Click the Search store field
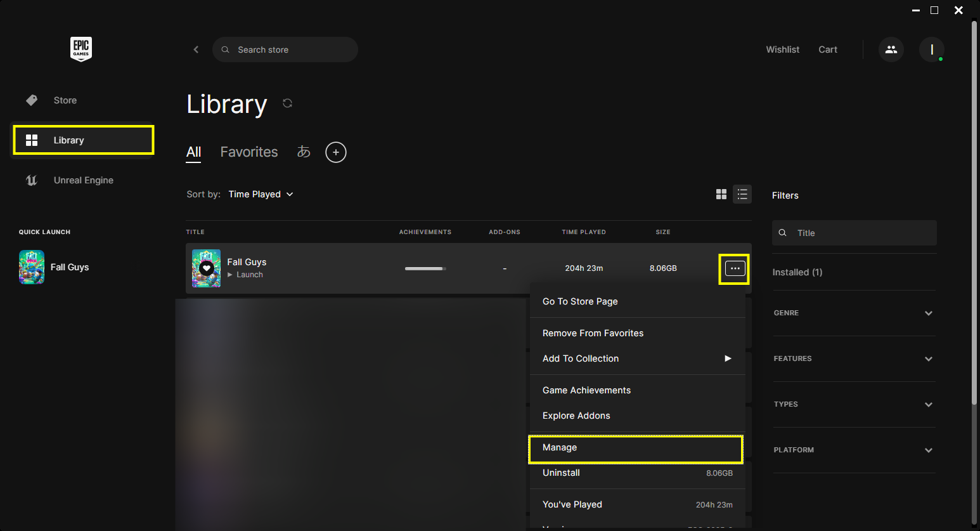The width and height of the screenshot is (980, 531). 285,49
